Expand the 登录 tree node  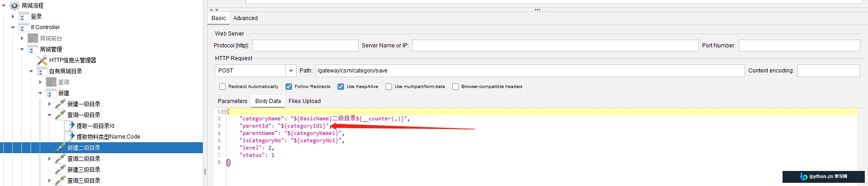click(13, 16)
